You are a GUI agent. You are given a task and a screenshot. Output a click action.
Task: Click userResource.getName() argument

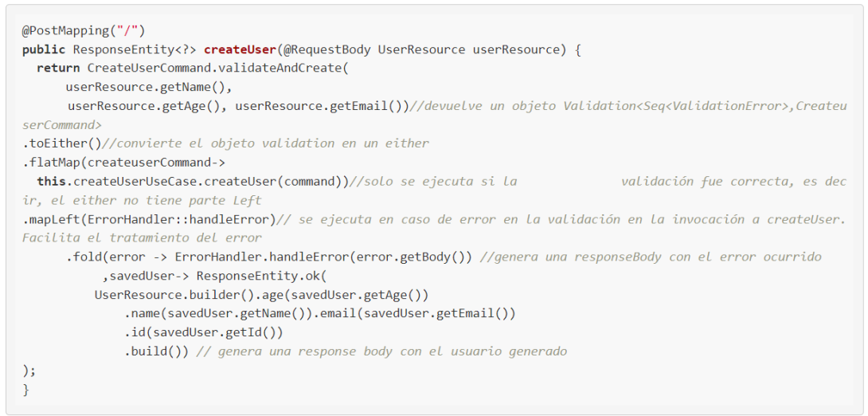click(148, 87)
